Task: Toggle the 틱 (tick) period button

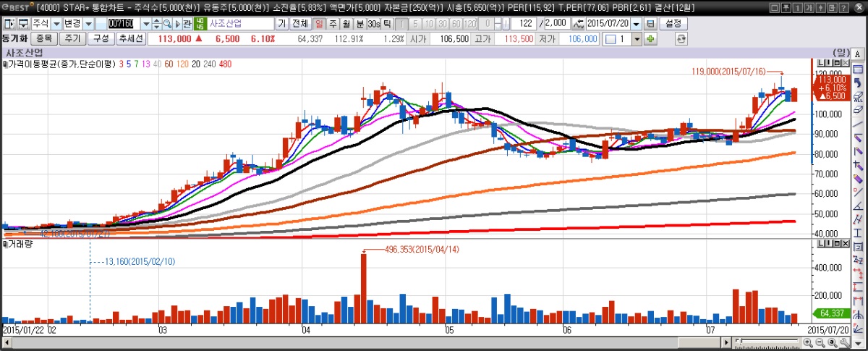Action: click(x=386, y=23)
